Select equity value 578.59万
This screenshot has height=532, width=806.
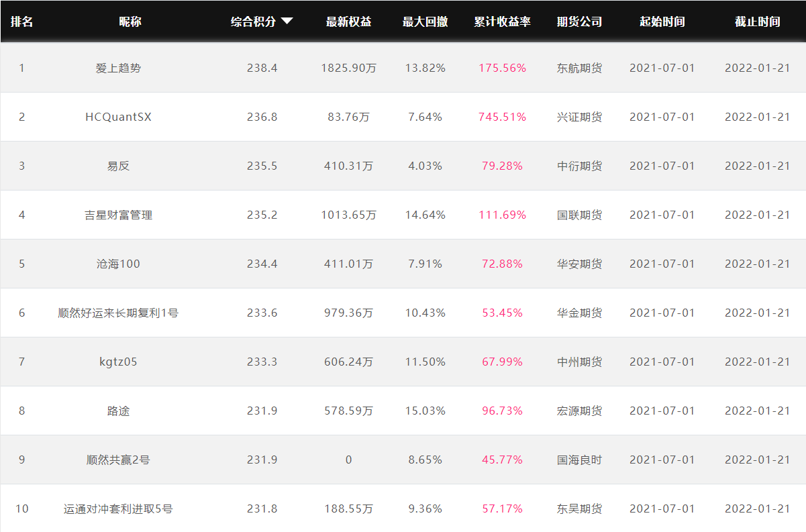[348, 411]
